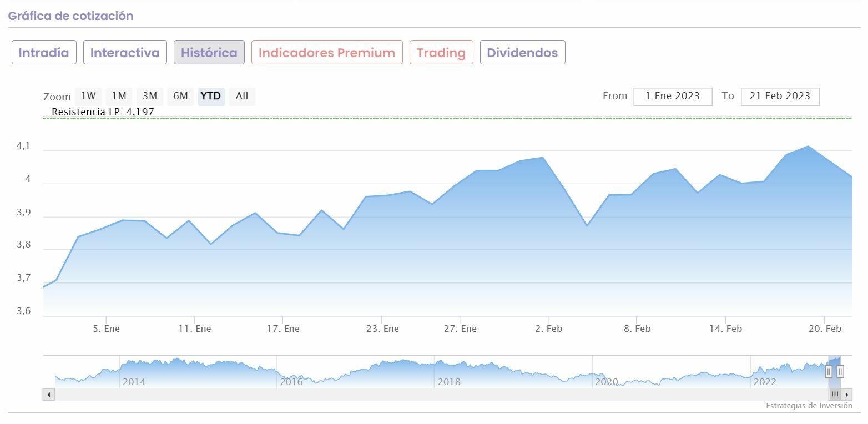Click the navigator scroll left arrow
The width and height of the screenshot is (868, 424).
tap(49, 395)
